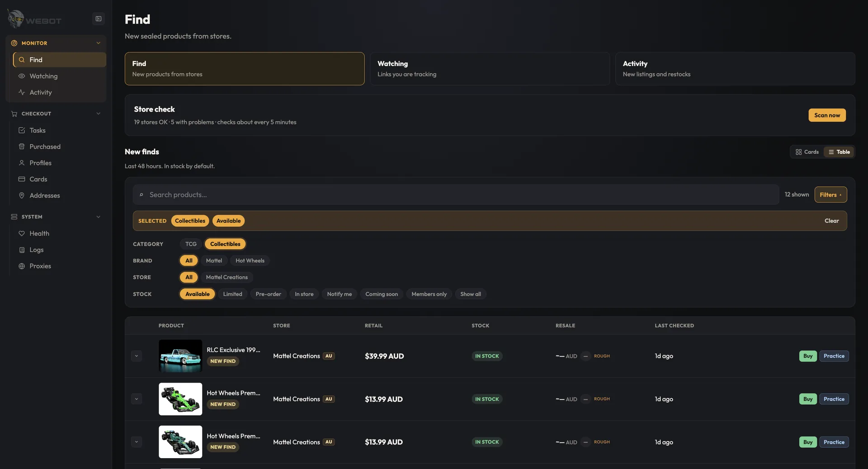This screenshot has width=868, height=469.
Task: Open the Watching tab card
Action: [x=490, y=69]
